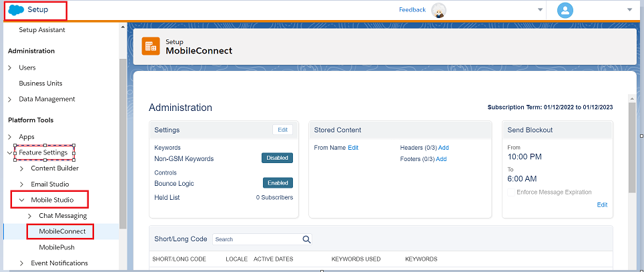Click the Setup title in header
Viewport: 644px width, 272px height.
[38, 9]
